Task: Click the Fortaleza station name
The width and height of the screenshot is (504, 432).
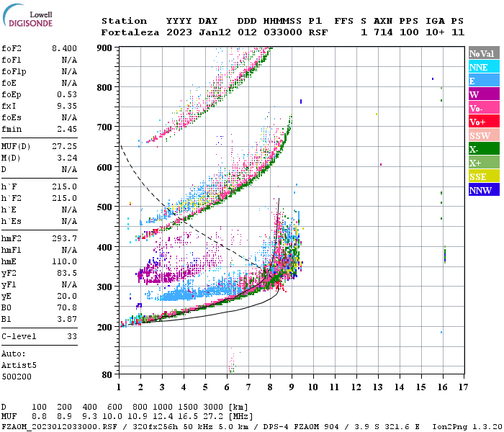Action: [130, 32]
